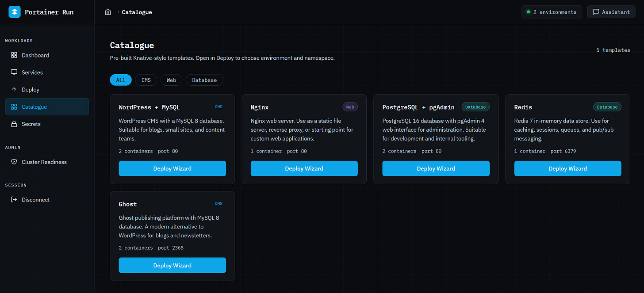
Task: Open the Dashboard page
Action: (47, 55)
